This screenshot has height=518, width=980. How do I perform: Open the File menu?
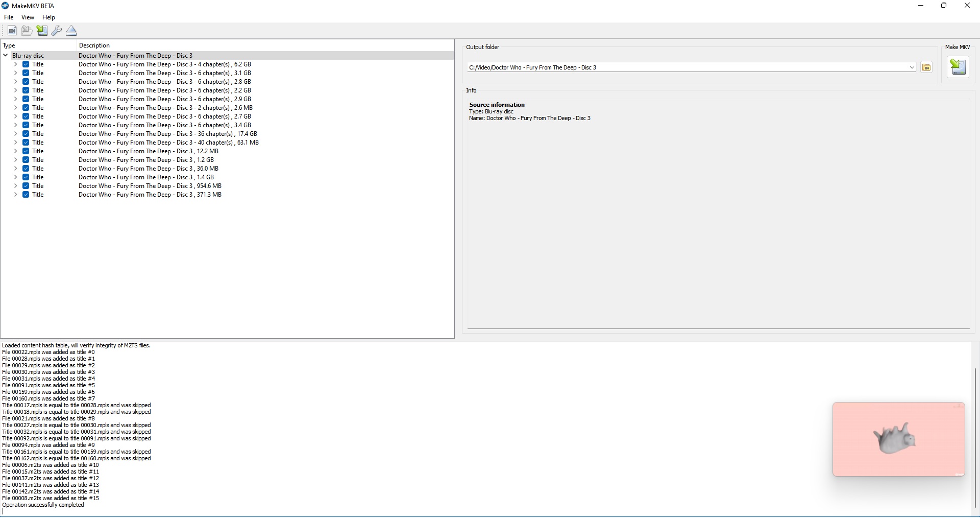pos(9,17)
